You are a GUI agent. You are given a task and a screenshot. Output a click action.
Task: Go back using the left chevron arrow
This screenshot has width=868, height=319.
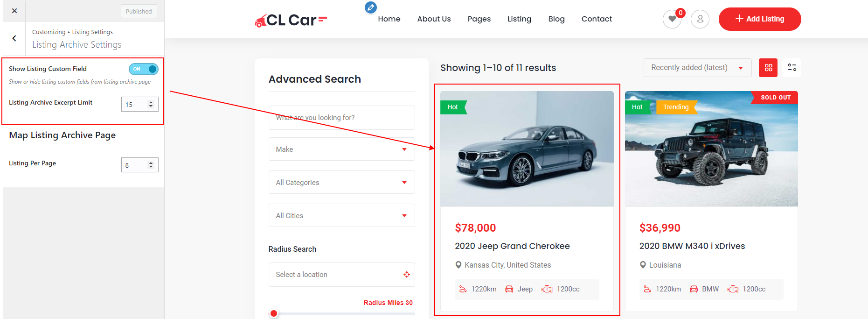coord(14,38)
